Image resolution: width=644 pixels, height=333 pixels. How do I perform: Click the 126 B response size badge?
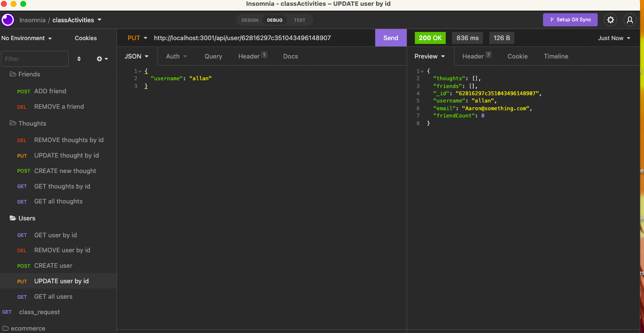coord(502,38)
